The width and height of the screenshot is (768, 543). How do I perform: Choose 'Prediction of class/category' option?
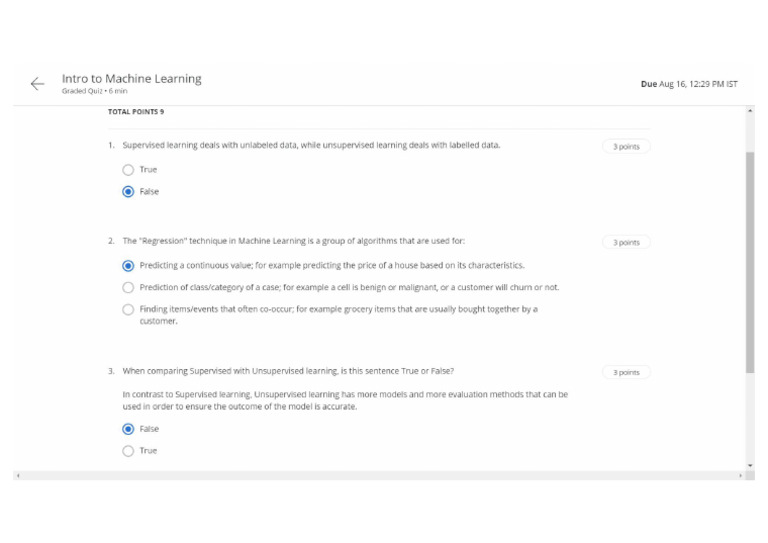(128, 288)
